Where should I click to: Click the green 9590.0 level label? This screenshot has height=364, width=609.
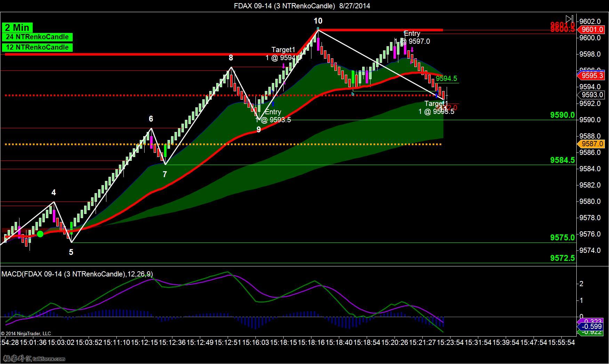tap(562, 115)
